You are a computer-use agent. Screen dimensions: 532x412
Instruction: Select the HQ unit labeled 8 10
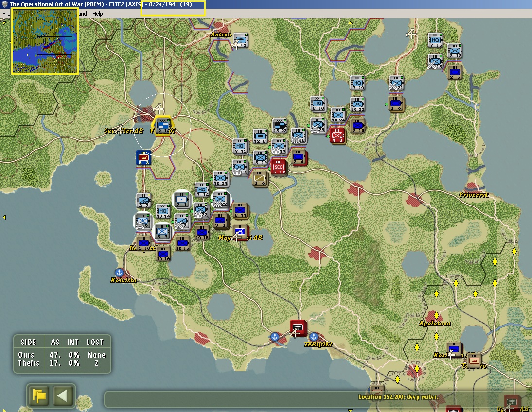(318, 104)
